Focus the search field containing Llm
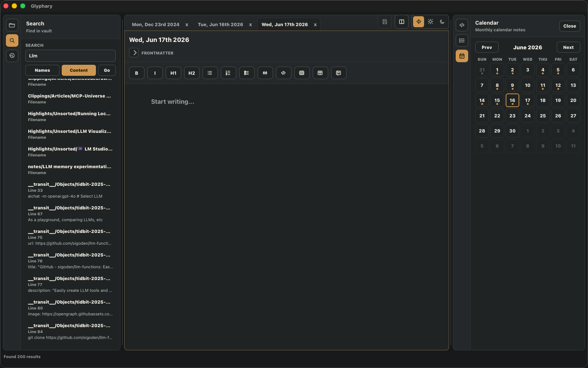 (x=71, y=56)
